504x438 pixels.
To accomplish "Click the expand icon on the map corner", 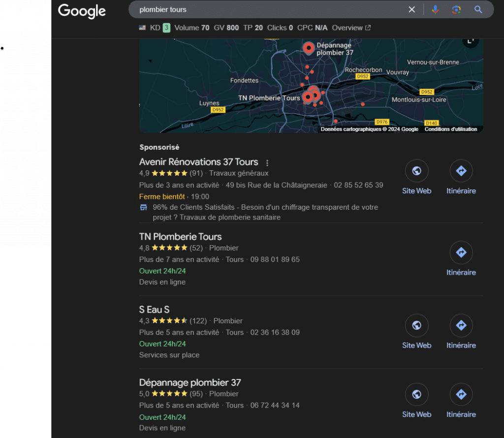I will pyautogui.click(x=470, y=41).
